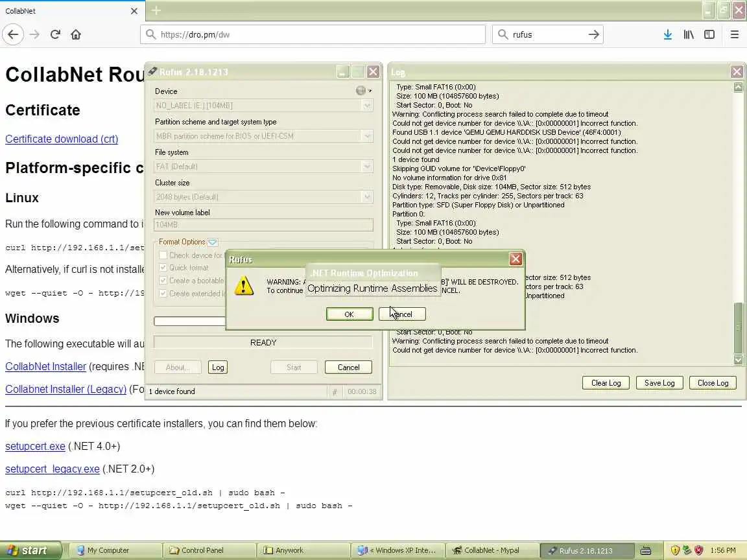Click the Clear Log button
Image resolution: width=747 pixels, height=560 pixels.
(606, 383)
